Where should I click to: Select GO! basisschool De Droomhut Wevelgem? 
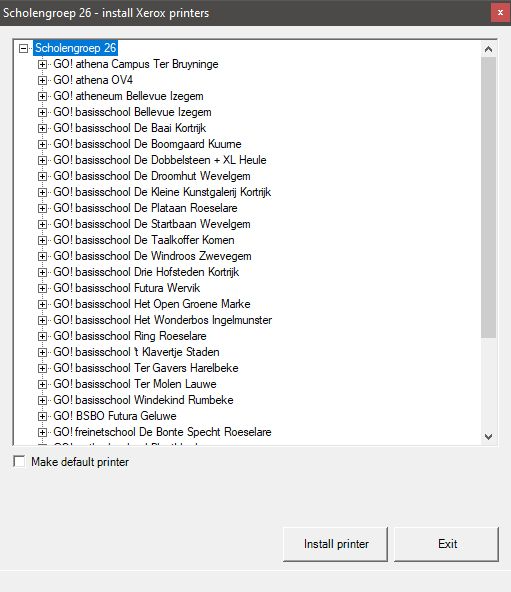[x=152, y=176]
